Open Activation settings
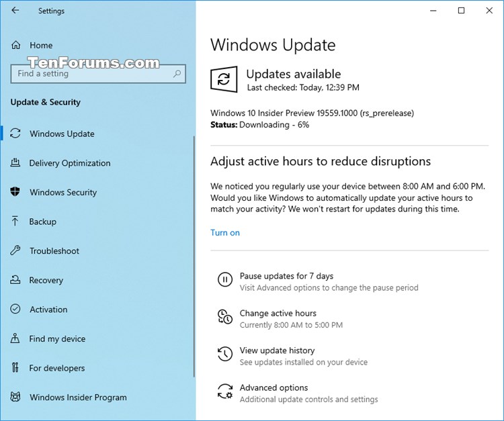 [48, 310]
